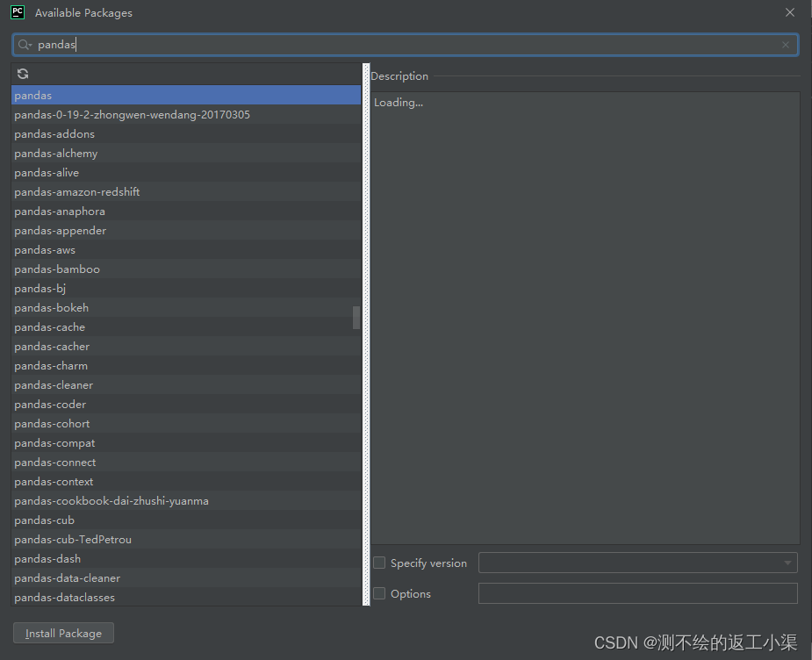Click the search magnifier icon in search field
Image resolution: width=812 pixels, height=660 pixels.
(24, 45)
